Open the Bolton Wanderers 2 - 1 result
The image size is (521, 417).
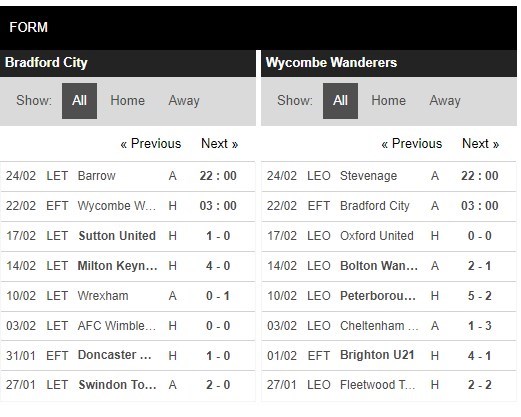(x=389, y=266)
